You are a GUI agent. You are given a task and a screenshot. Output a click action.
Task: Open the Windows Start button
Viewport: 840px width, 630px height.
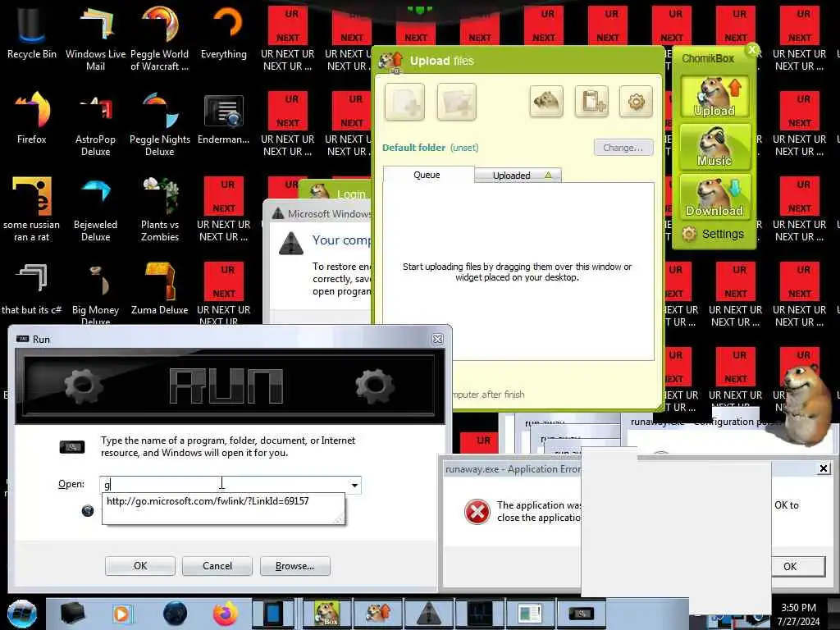coord(21,614)
